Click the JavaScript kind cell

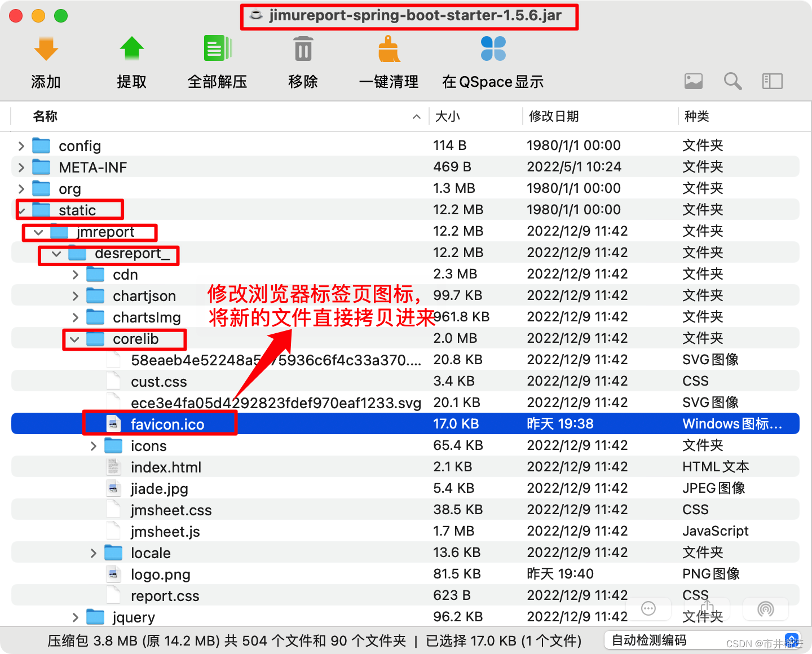coord(715,531)
